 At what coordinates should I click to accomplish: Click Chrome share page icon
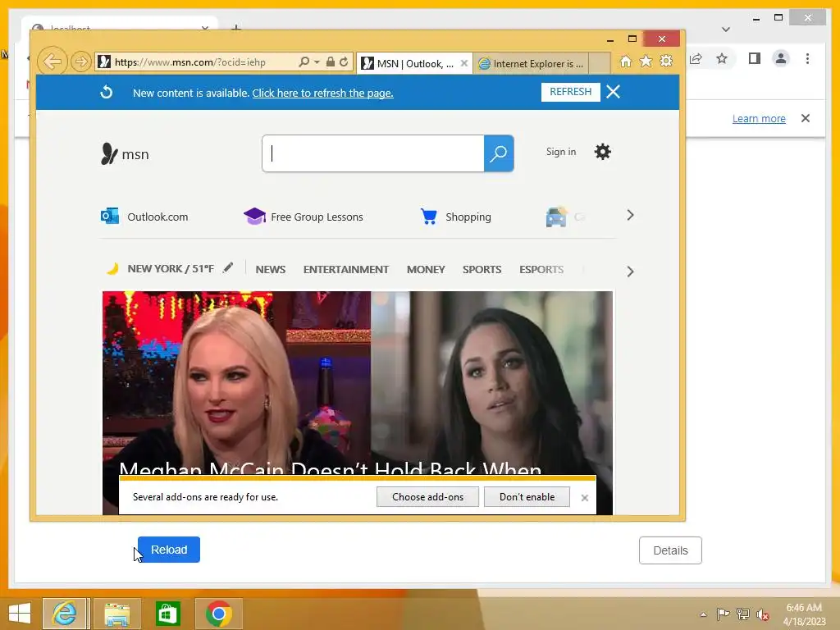coord(696,58)
